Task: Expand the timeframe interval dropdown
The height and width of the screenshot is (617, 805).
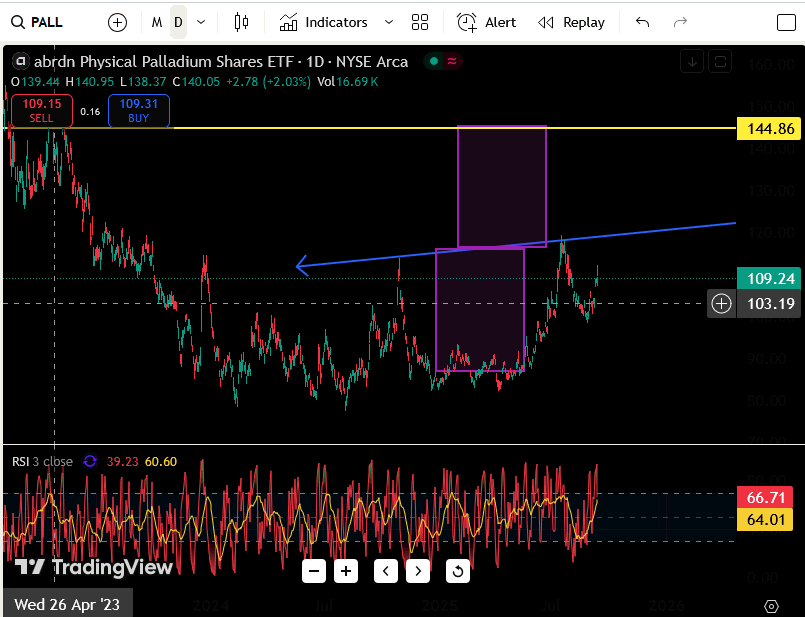Action: pyautogui.click(x=202, y=22)
